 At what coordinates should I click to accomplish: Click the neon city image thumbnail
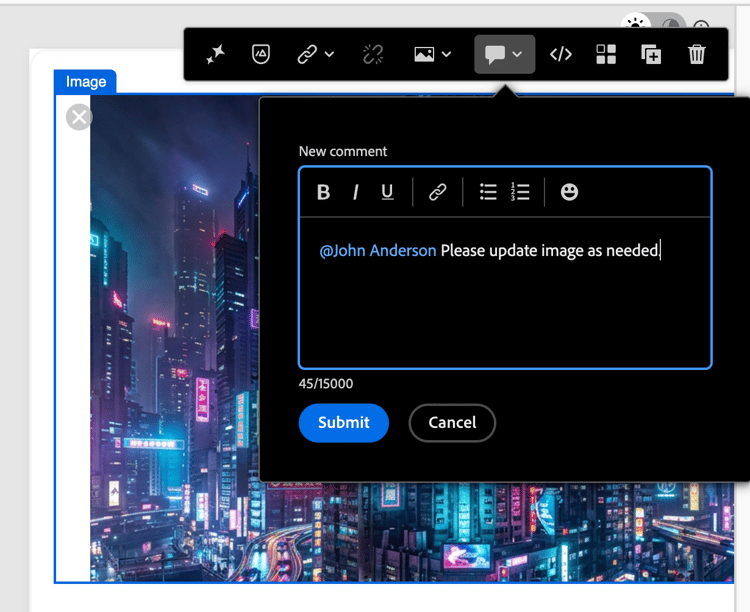175,338
